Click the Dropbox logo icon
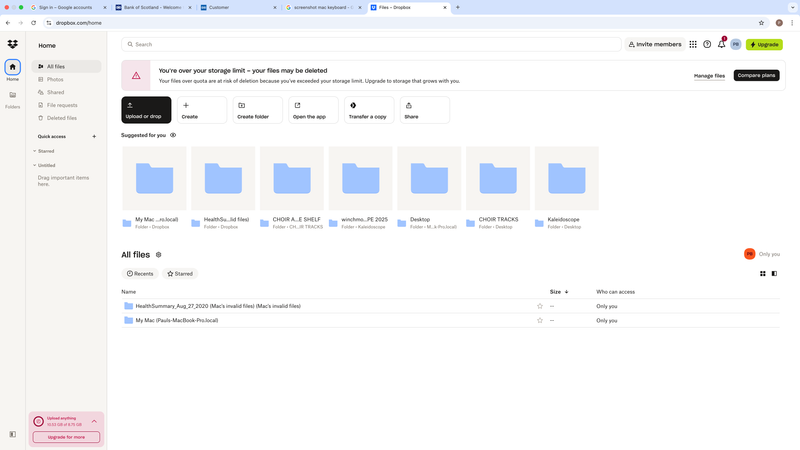Screen dimensions: 800x450 pyautogui.click(x=12, y=44)
